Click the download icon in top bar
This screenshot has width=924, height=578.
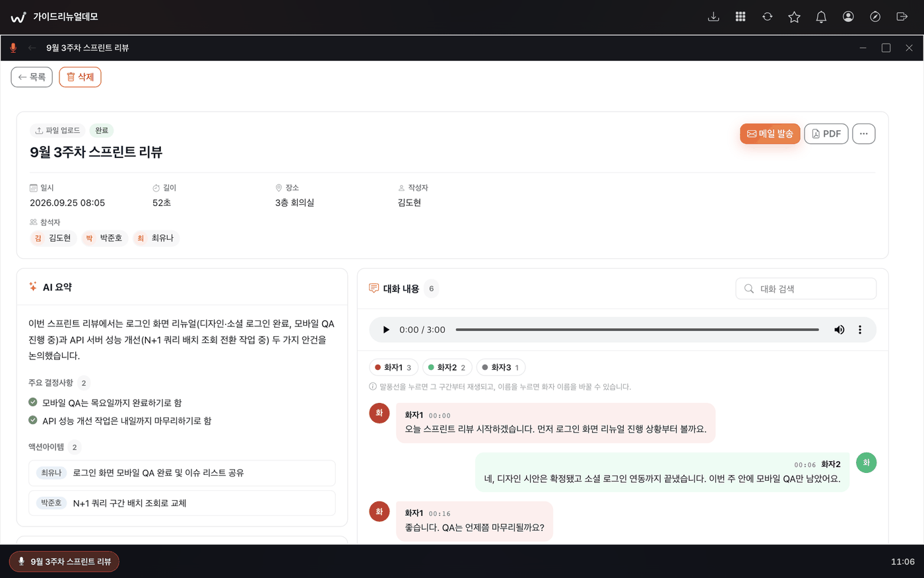(713, 17)
